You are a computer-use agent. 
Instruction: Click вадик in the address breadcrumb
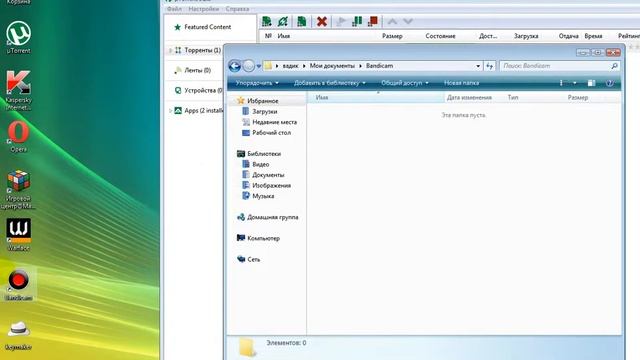pyautogui.click(x=290, y=66)
